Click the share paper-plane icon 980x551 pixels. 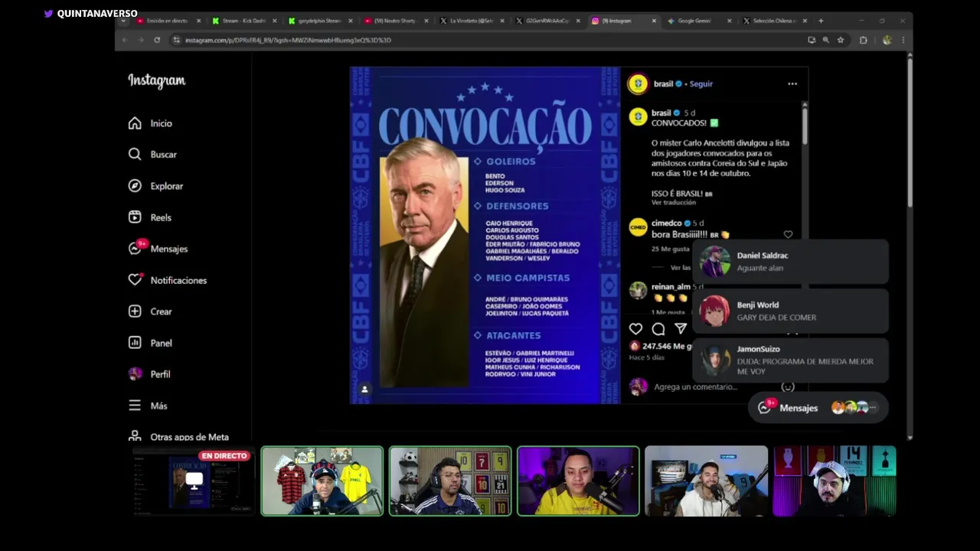click(681, 328)
